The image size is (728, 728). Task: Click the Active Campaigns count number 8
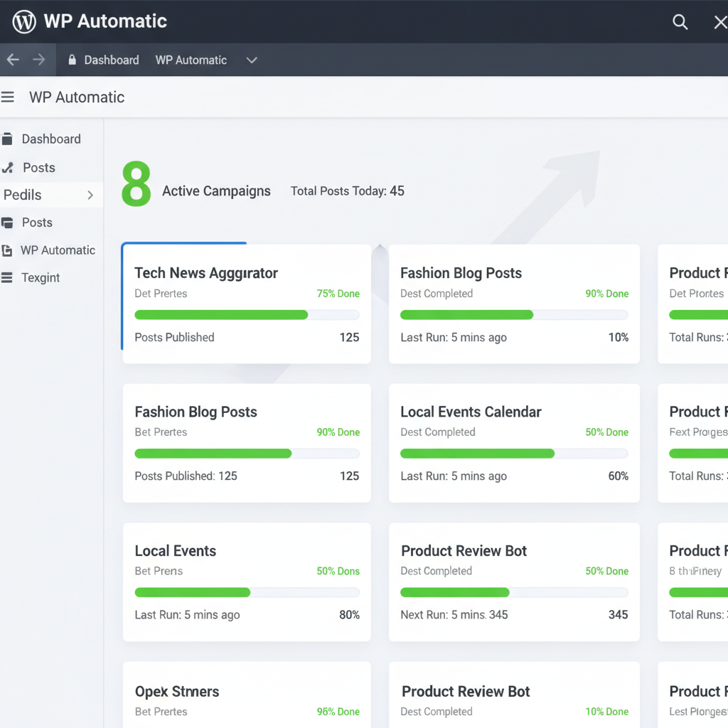click(x=136, y=183)
